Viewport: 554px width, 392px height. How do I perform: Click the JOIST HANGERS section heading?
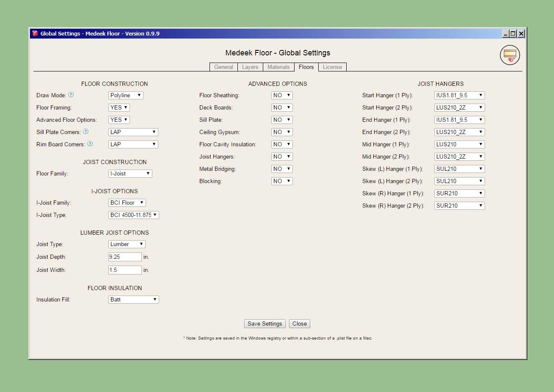pos(441,84)
